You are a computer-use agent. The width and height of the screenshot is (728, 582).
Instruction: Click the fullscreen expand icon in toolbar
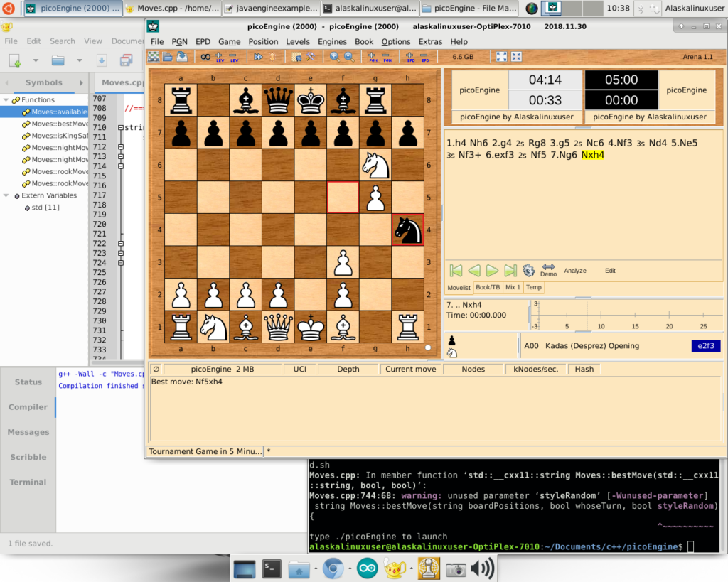tap(501, 57)
